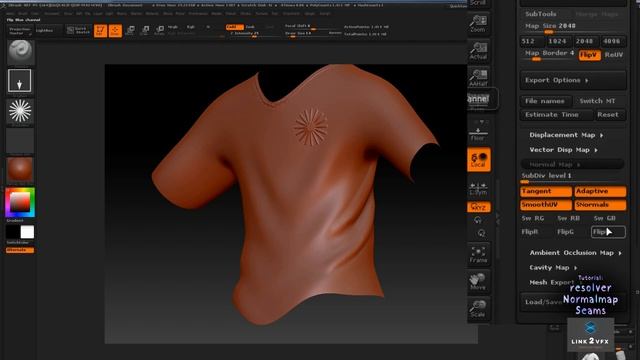This screenshot has width=640, height=360.
Task: Toggle the Floor grid icon
Action: [x=478, y=132]
